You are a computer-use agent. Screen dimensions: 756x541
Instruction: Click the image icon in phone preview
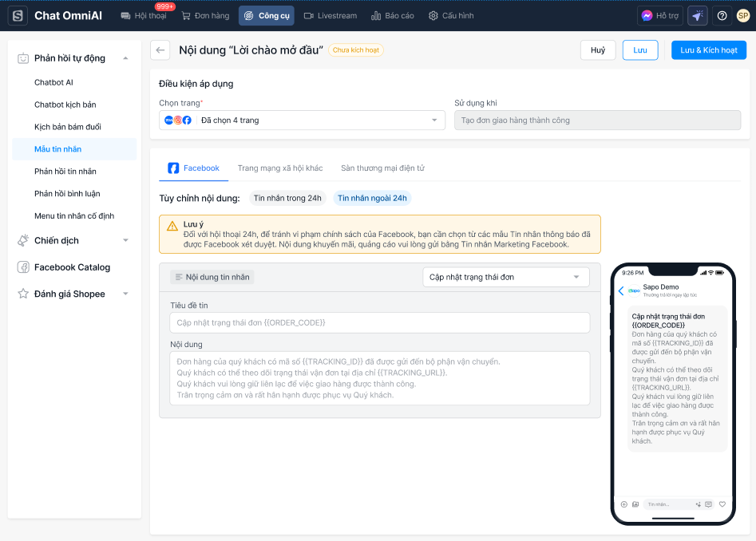point(635,504)
